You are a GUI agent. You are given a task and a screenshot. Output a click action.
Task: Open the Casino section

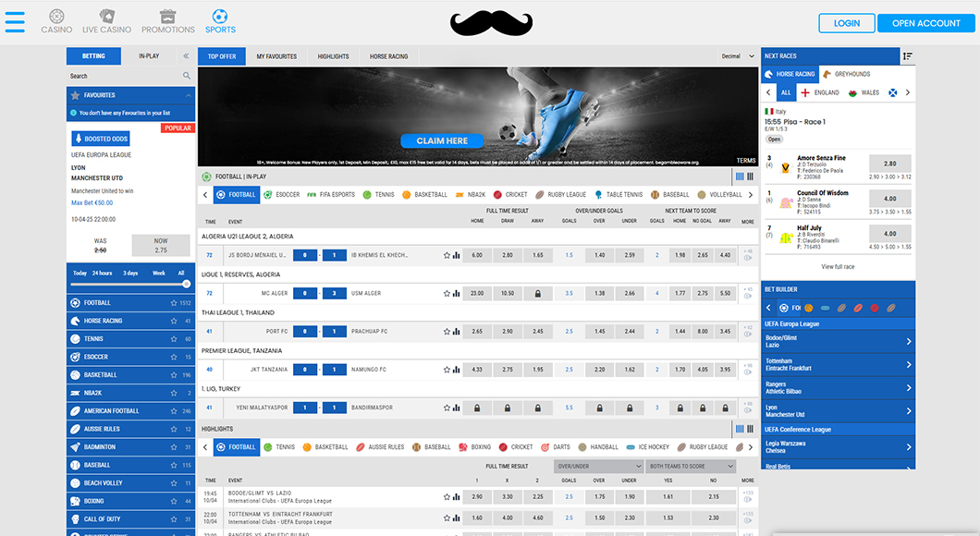coord(56,22)
